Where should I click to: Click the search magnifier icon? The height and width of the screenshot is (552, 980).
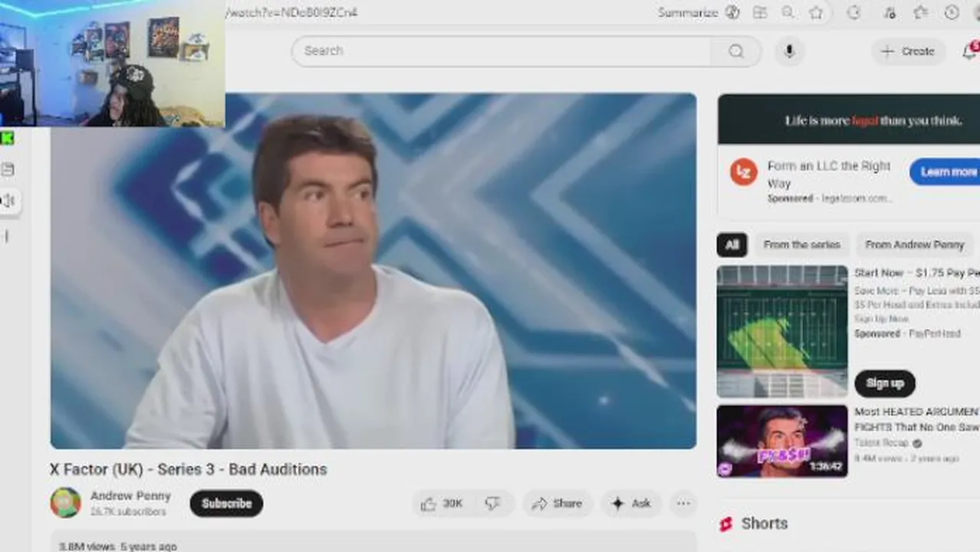[736, 51]
